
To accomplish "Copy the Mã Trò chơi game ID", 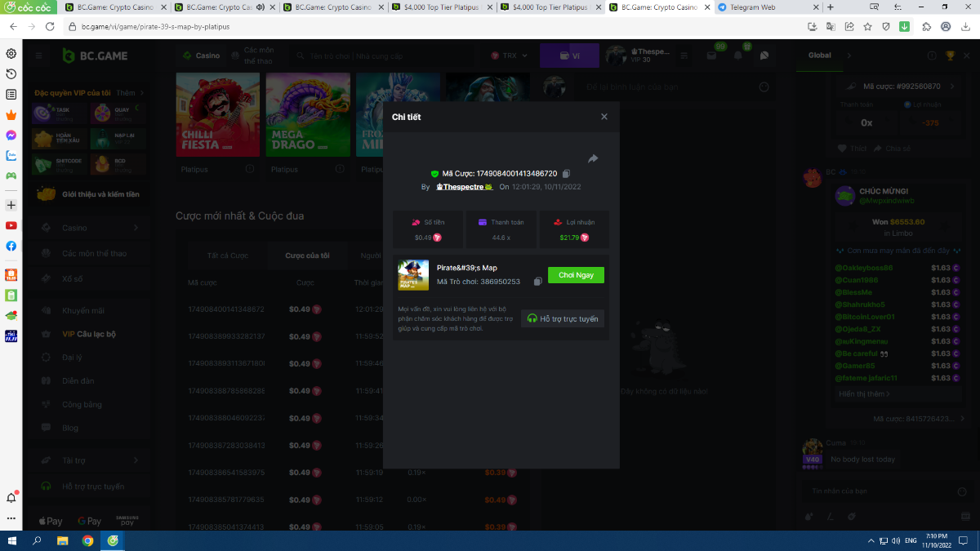I will (537, 282).
